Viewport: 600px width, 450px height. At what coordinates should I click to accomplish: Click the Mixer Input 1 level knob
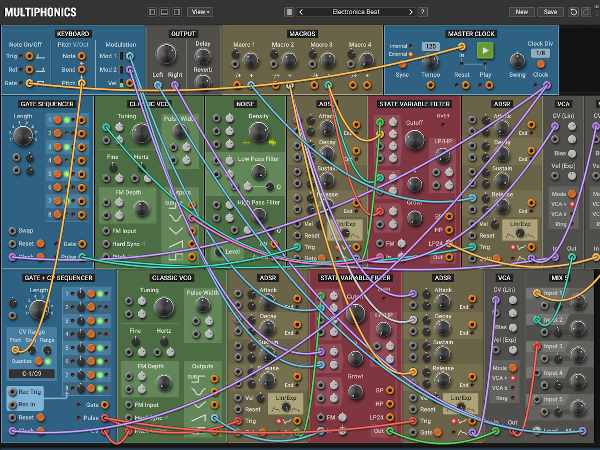click(x=578, y=302)
